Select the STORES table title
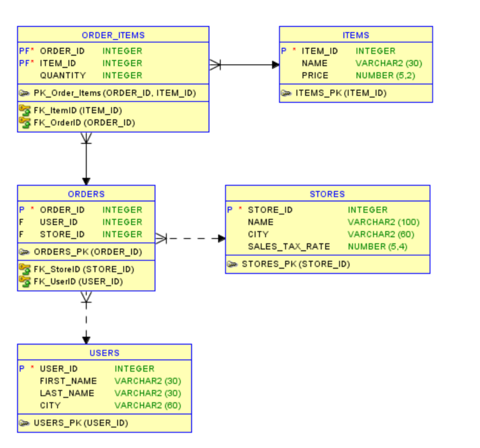This screenshot has width=480, height=448. (327, 194)
